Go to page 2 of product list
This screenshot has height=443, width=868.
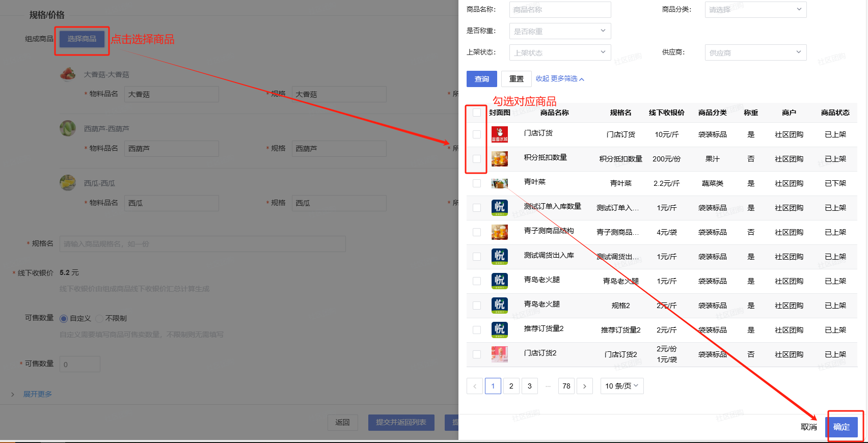coord(511,386)
